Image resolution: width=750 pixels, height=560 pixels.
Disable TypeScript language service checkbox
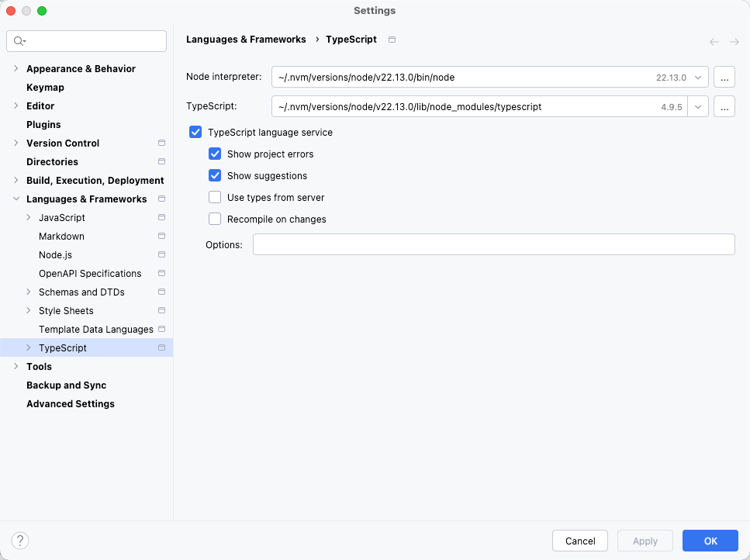click(195, 133)
